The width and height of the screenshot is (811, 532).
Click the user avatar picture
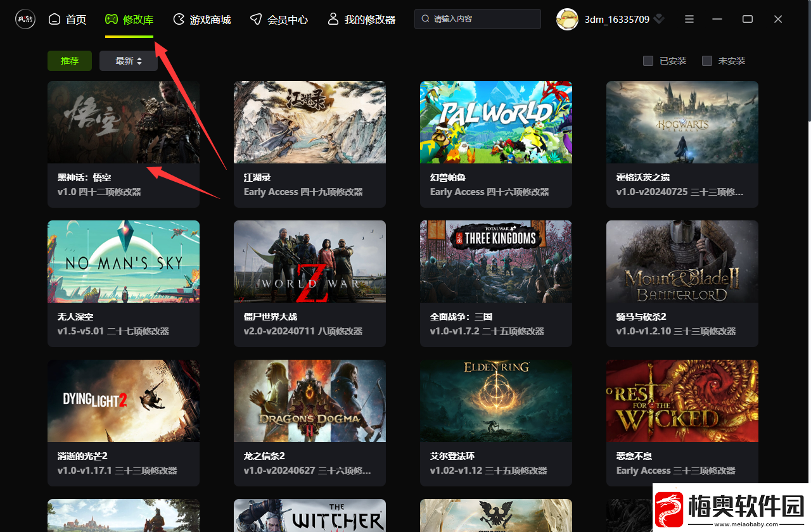point(567,19)
